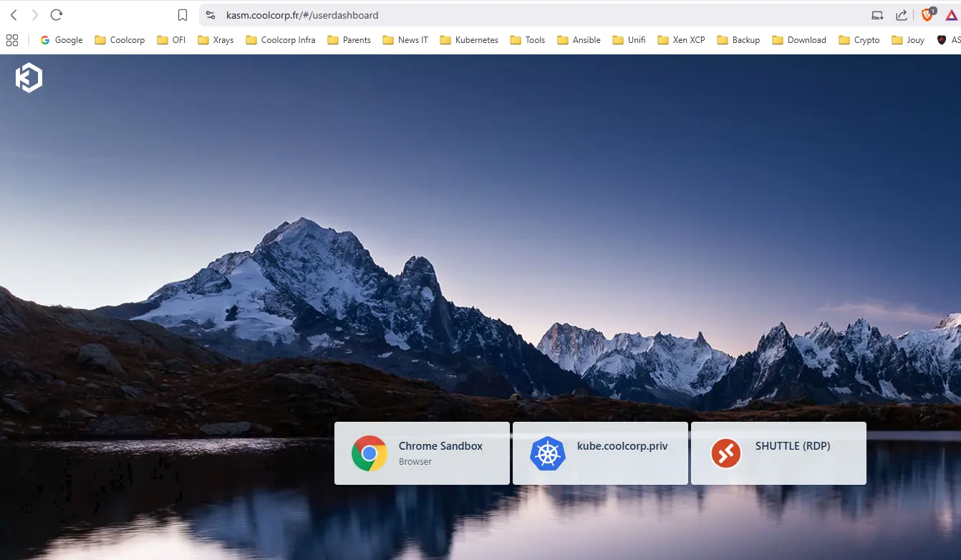Open the Crypto bookmark folder
961x560 pixels.
[859, 40]
